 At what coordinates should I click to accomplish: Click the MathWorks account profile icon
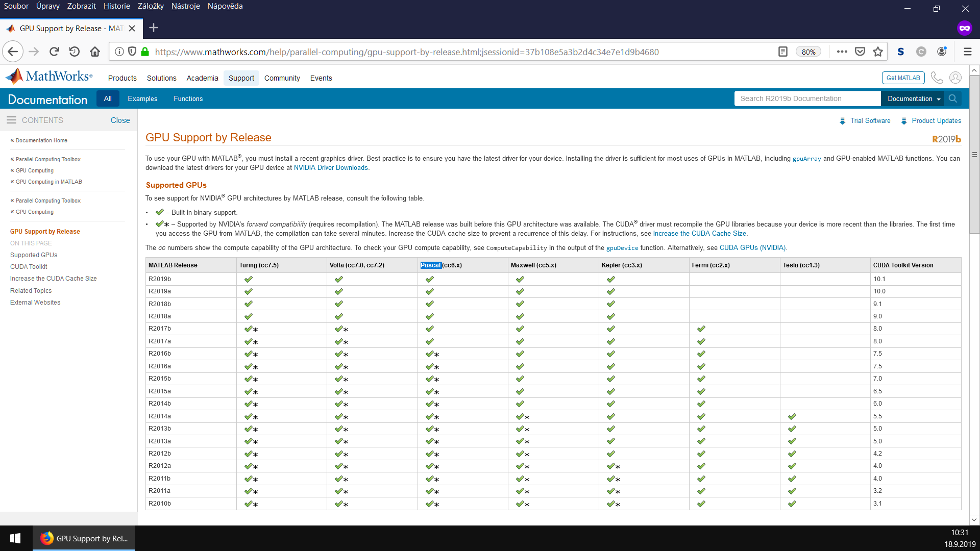(x=955, y=78)
